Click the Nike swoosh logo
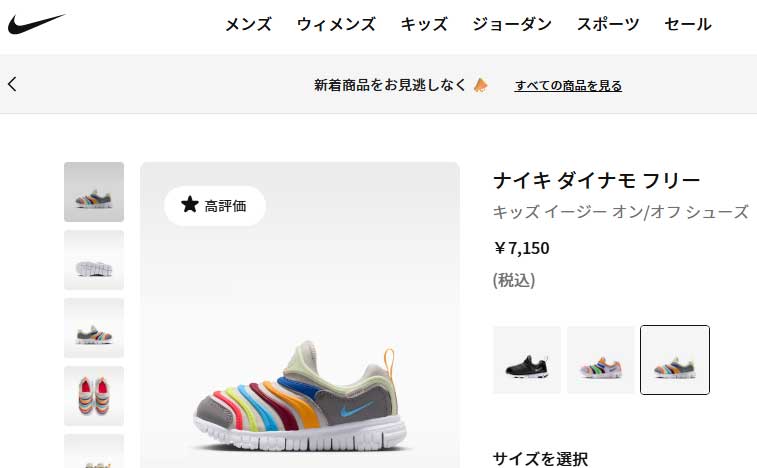Viewport: 757px width, 468px height. coord(36,24)
